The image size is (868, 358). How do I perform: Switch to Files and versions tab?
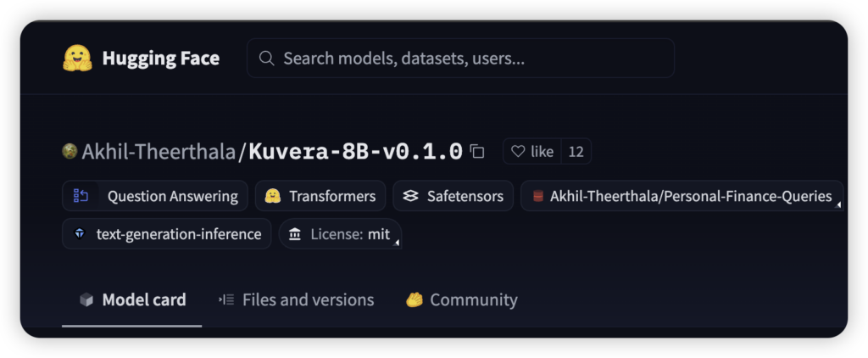(x=297, y=299)
